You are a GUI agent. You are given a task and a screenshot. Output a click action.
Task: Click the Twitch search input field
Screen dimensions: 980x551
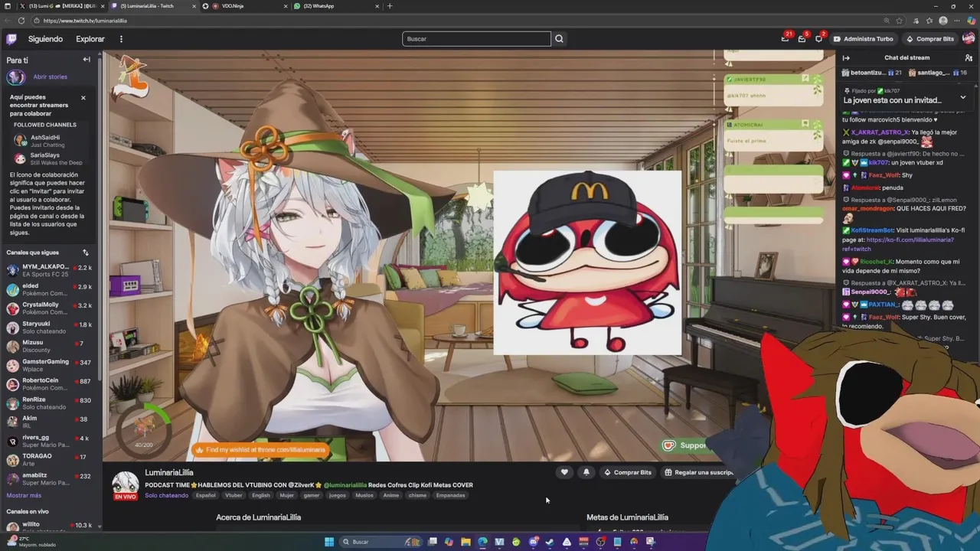tap(476, 39)
